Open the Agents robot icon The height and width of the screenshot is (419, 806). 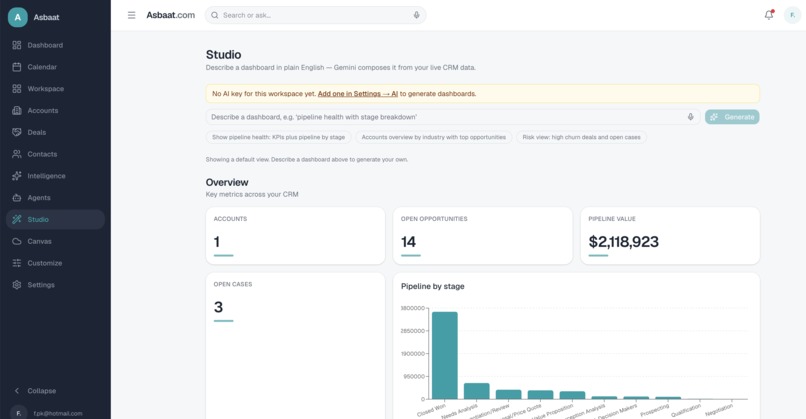pos(17,197)
